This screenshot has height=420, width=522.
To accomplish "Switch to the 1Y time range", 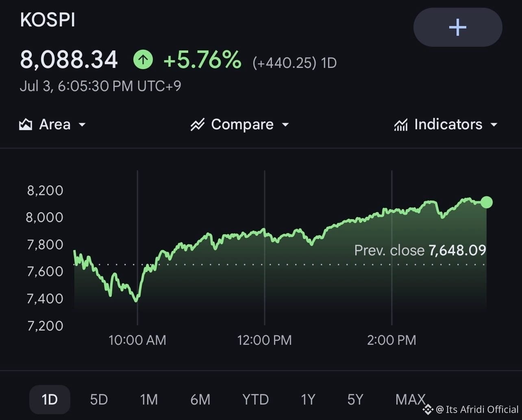I will [x=308, y=399].
